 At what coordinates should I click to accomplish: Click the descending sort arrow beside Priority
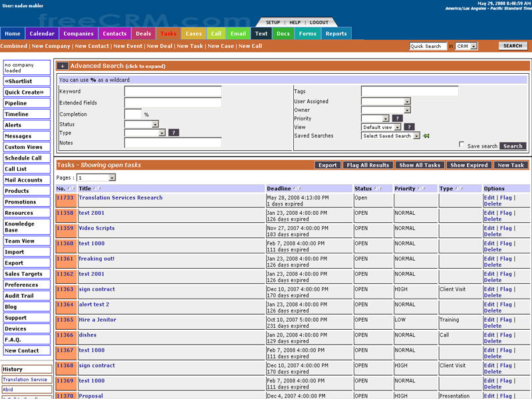click(424, 188)
